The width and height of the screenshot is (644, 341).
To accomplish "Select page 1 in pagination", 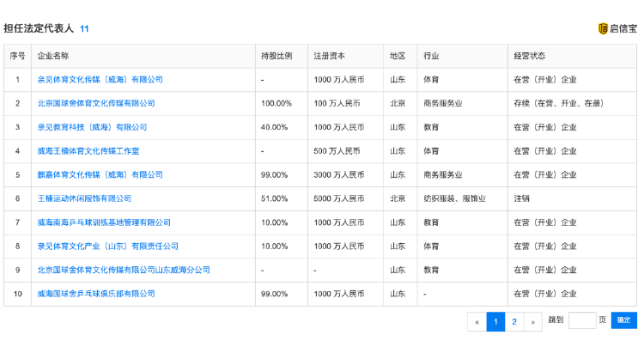I will [495, 322].
